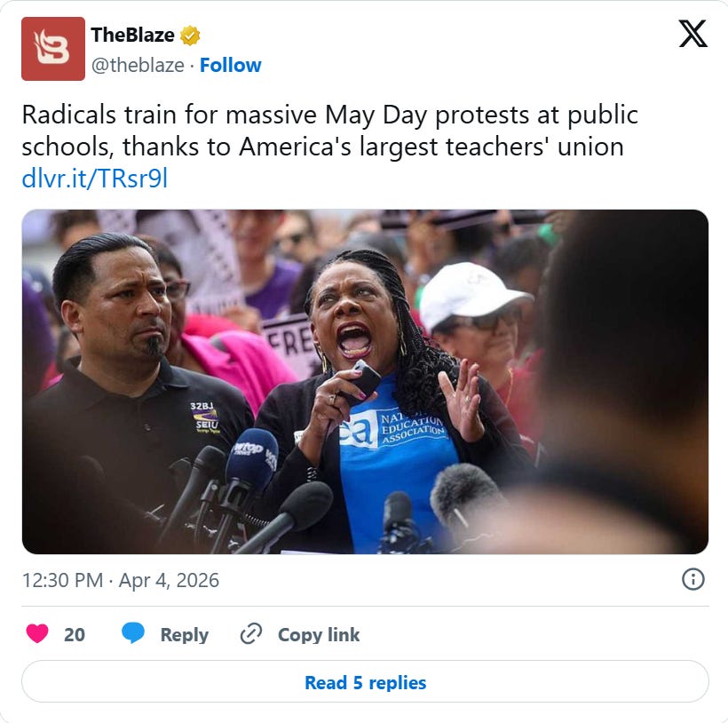Click the gold verified badge
This screenshot has height=723, width=728.
(190, 36)
